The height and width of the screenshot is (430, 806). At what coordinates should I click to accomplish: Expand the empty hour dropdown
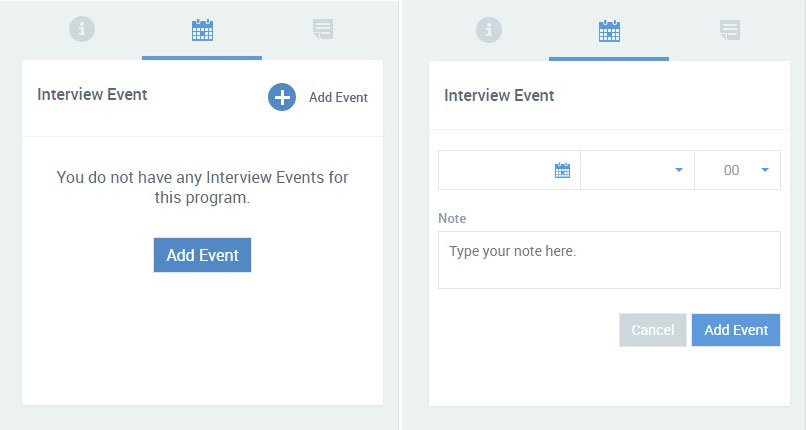pos(637,170)
